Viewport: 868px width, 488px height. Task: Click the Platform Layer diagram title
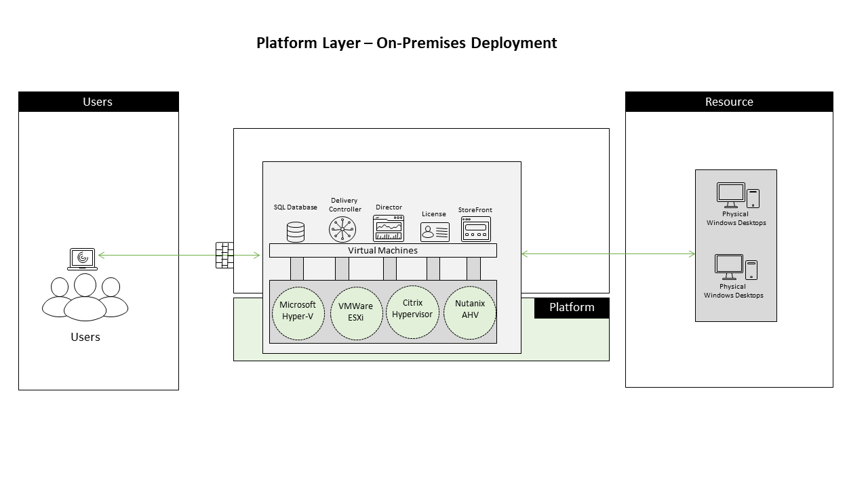point(406,43)
